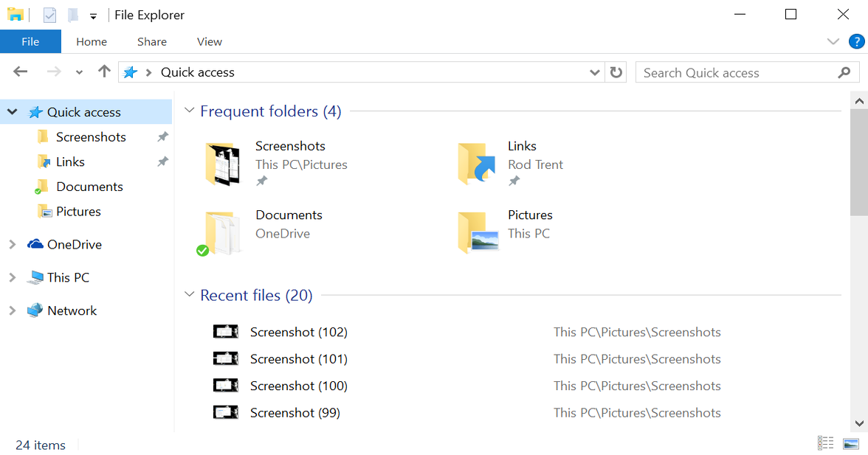868x455 pixels.
Task: Switch to Large icons view in the status bar
Action: coord(850,442)
